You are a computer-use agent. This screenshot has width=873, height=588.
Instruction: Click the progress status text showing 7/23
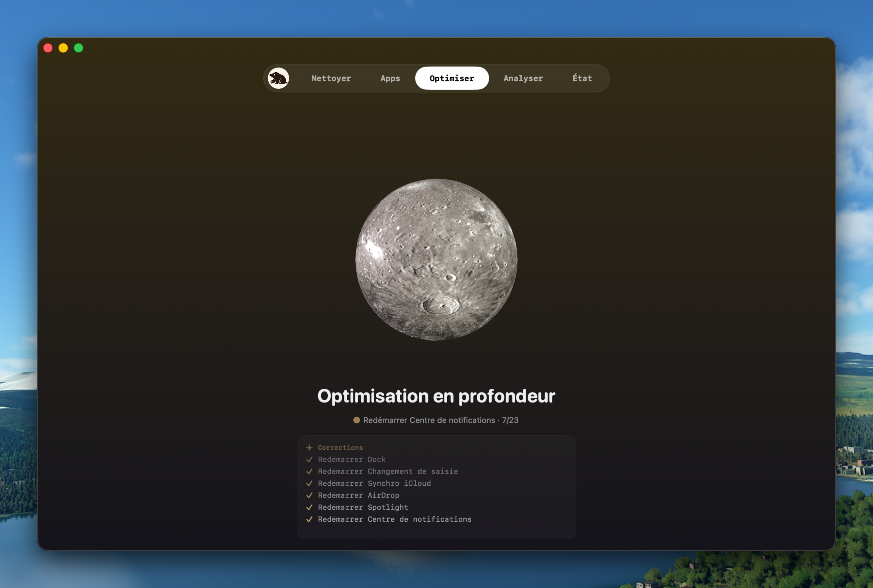tap(441, 420)
